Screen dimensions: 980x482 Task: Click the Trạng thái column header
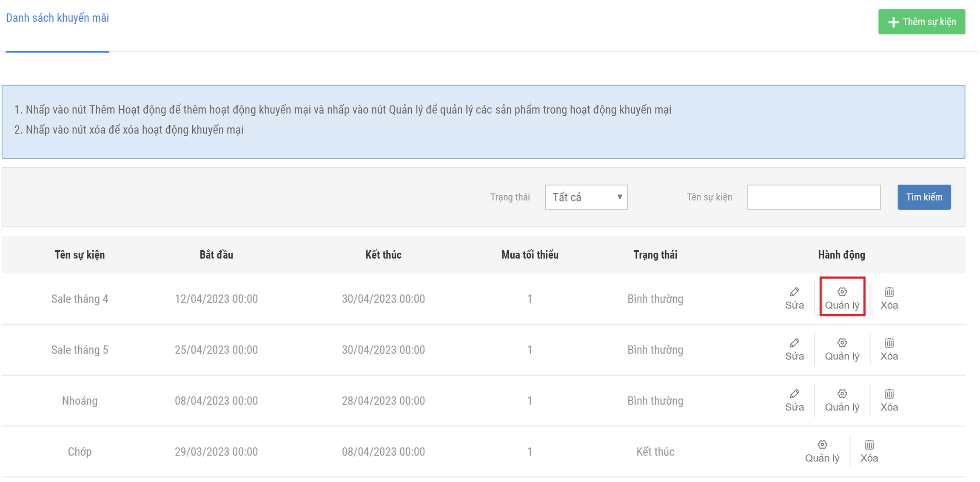655,254
